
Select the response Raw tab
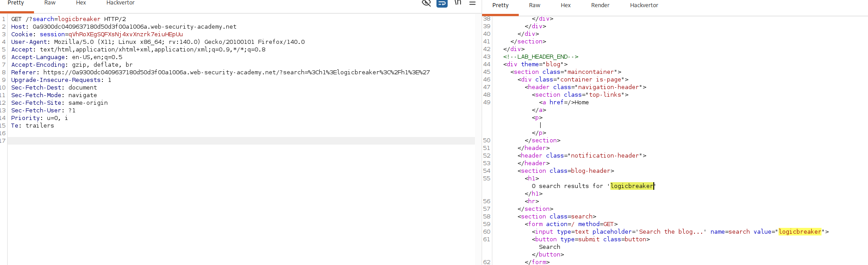[x=534, y=5]
